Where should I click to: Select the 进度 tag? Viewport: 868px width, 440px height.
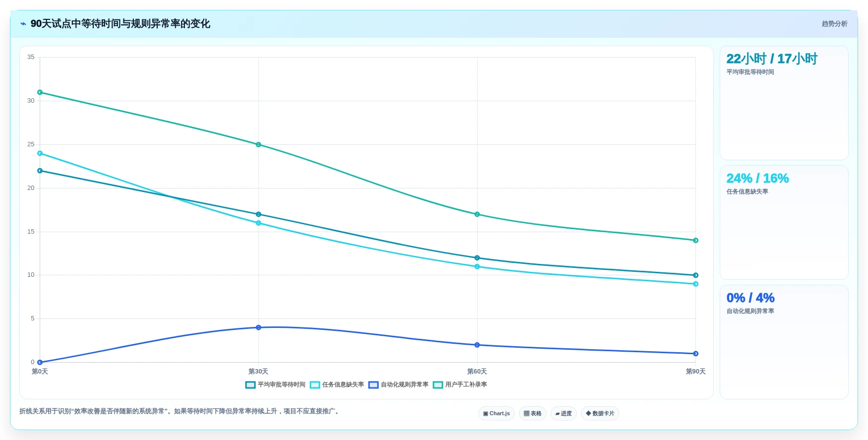(563, 413)
